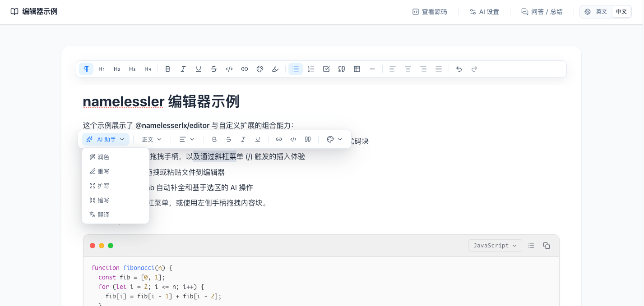The image size is (644, 306).
Task: Quote selection via bubble toolbar
Action: (308, 139)
